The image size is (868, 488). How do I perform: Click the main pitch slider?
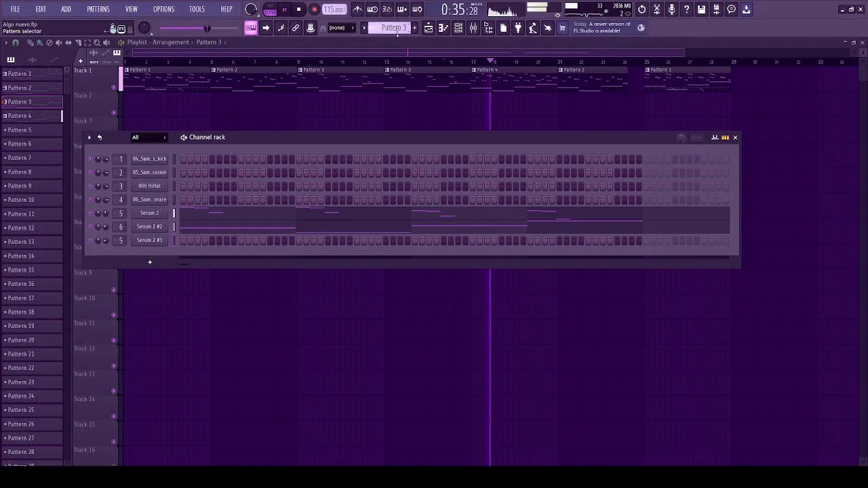point(200,28)
